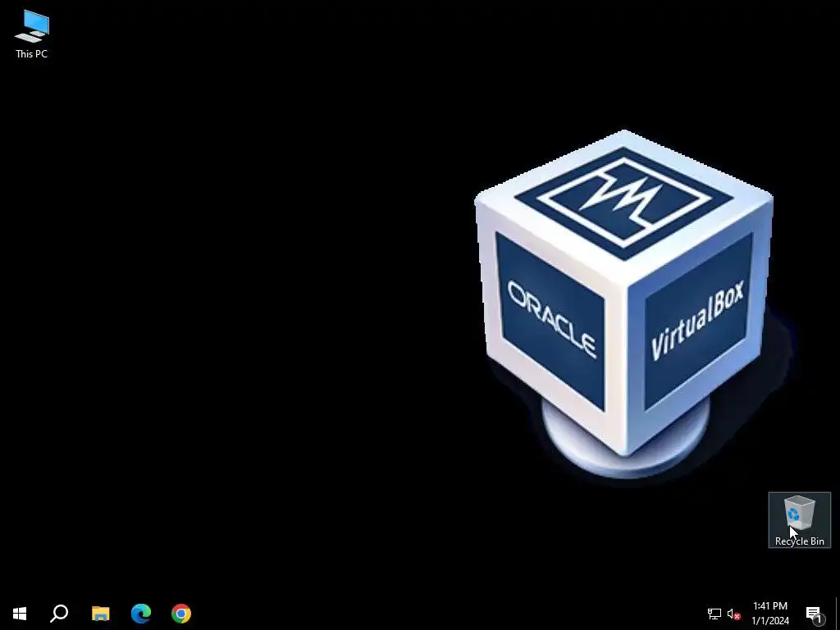Launch Google Chrome from taskbar
The image size is (840, 630).
tap(181, 614)
